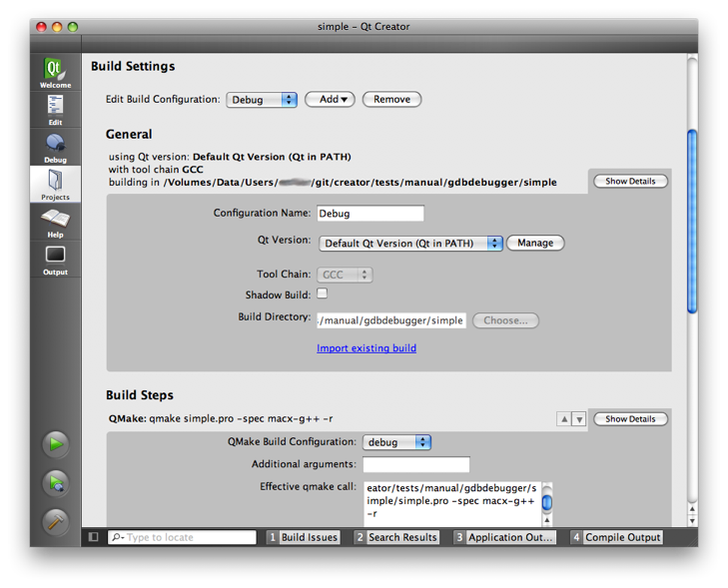Open QMake Build Configuration dropdown
The height and width of the screenshot is (588, 728).
click(396, 442)
